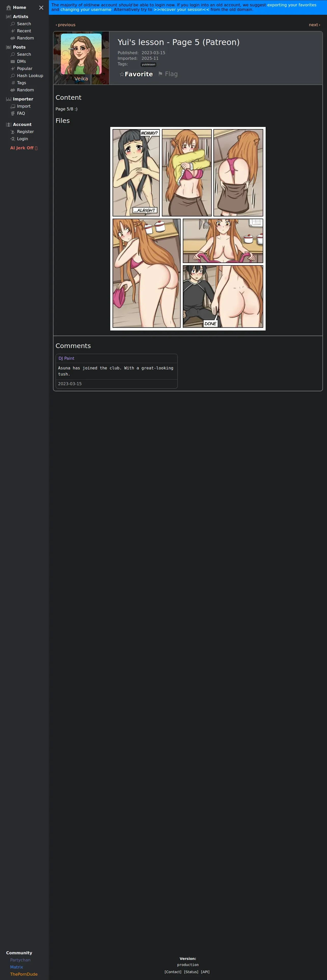Click the Importer section icon
This screenshot has width=327, height=980.
point(9,99)
